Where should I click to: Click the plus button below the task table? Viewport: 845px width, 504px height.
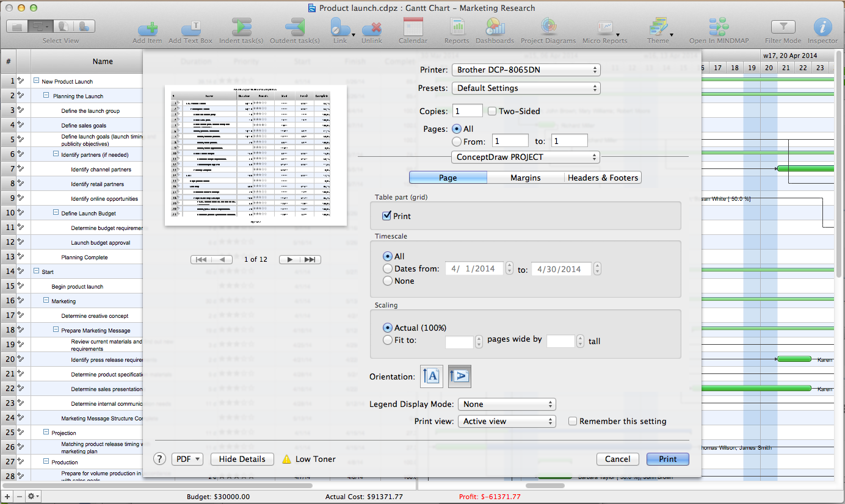coord(8,497)
